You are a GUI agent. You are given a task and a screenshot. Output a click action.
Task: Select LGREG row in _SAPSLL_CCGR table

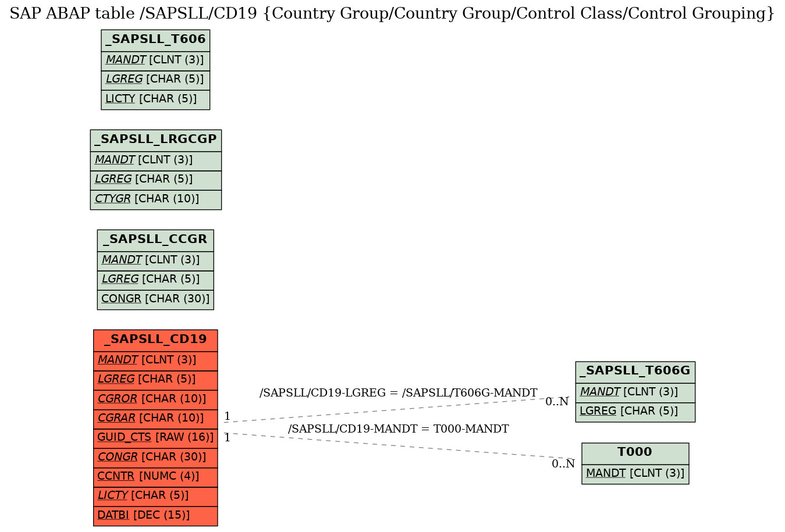pos(155,280)
